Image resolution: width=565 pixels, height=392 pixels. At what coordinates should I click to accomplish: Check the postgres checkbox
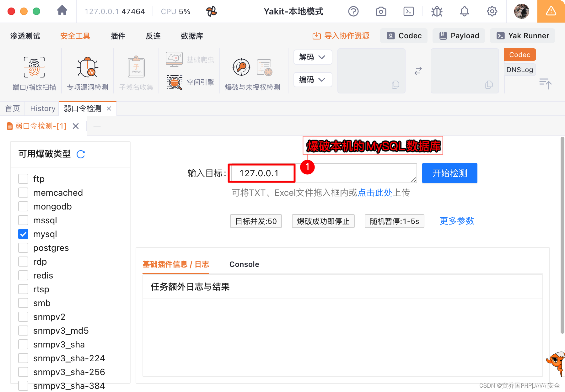pyautogui.click(x=23, y=248)
